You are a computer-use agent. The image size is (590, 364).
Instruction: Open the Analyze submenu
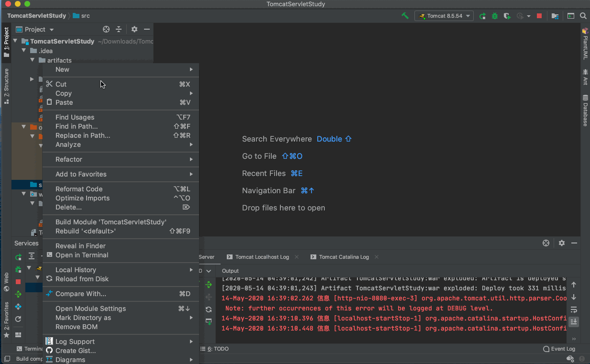pyautogui.click(x=121, y=144)
